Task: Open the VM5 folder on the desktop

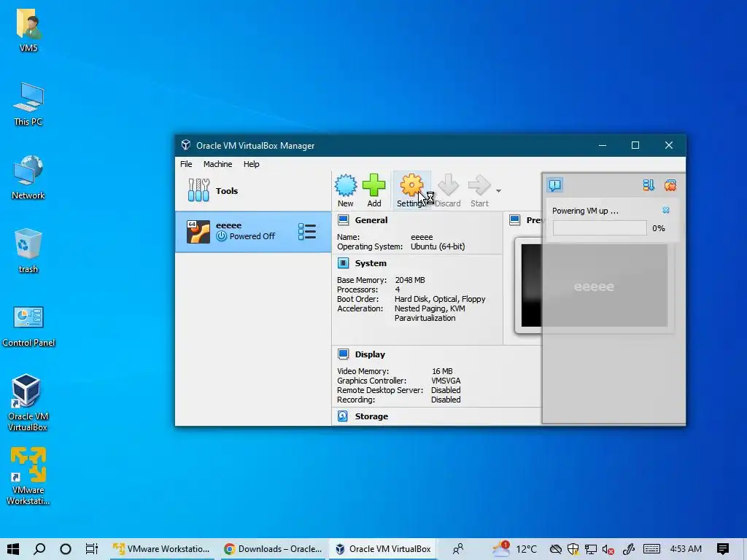Action: 28,29
